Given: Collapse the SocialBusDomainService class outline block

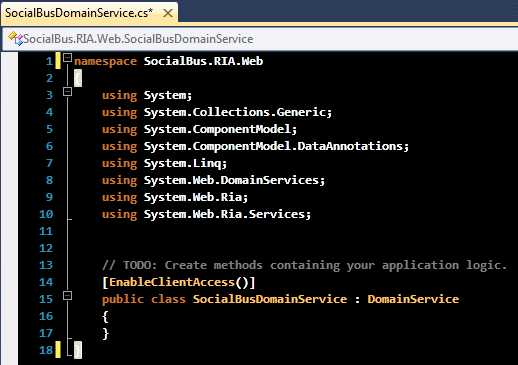Looking at the screenshot, I should pyautogui.click(x=67, y=295).
